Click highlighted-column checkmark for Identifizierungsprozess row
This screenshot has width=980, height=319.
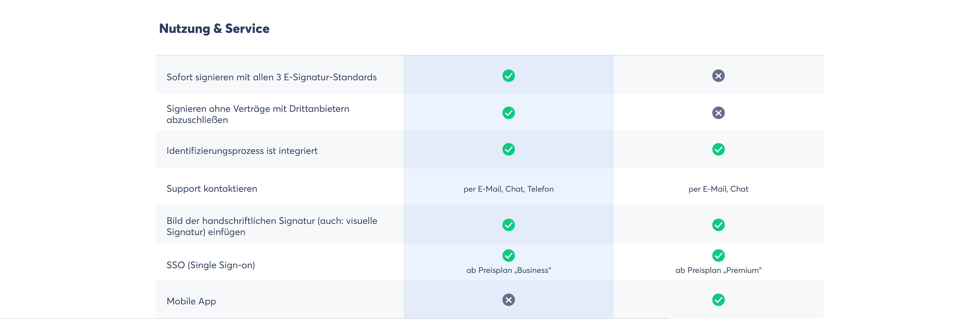508,149
